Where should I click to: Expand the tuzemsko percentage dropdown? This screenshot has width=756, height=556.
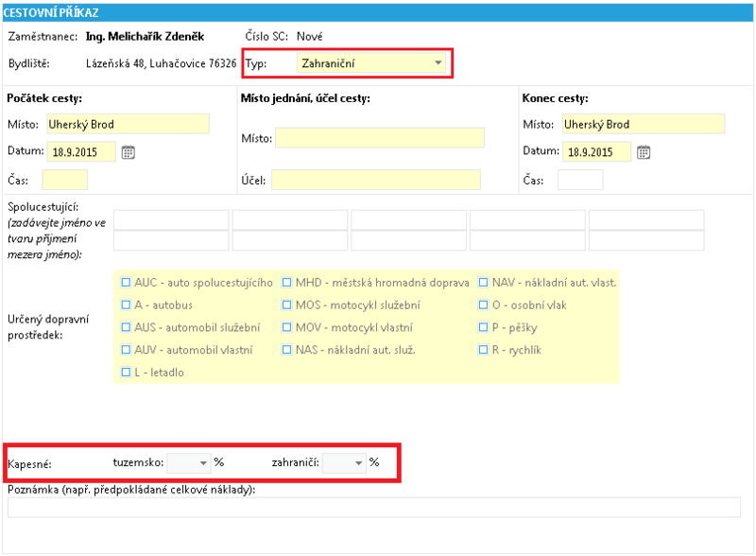tap(188, 463)
